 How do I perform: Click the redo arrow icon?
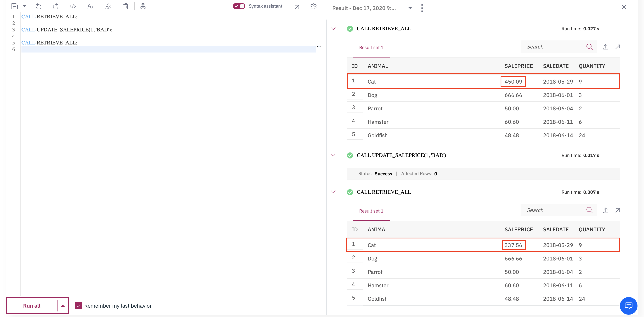(x=56, y=7)
